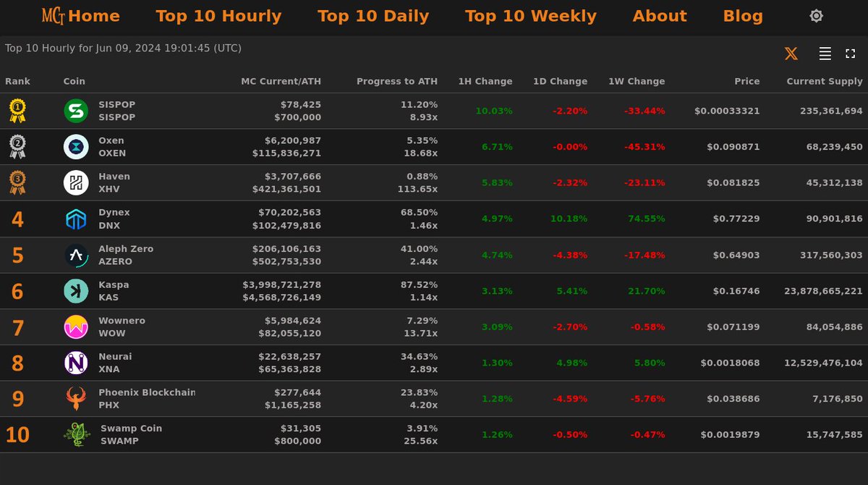Sort by the Coin column header
Viewport: 868px width, 485px height.
(x=74, y=82)
